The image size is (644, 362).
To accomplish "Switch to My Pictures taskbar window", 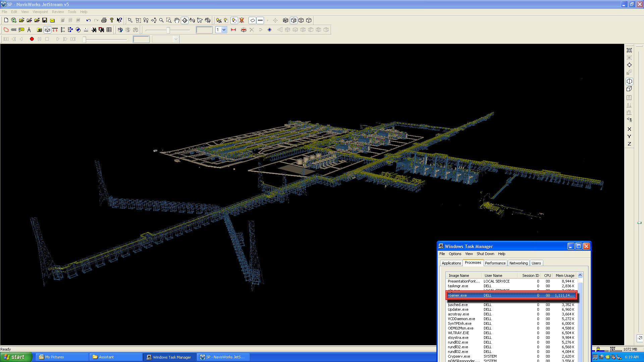I will pyautogui.click(x=62, y=357).
